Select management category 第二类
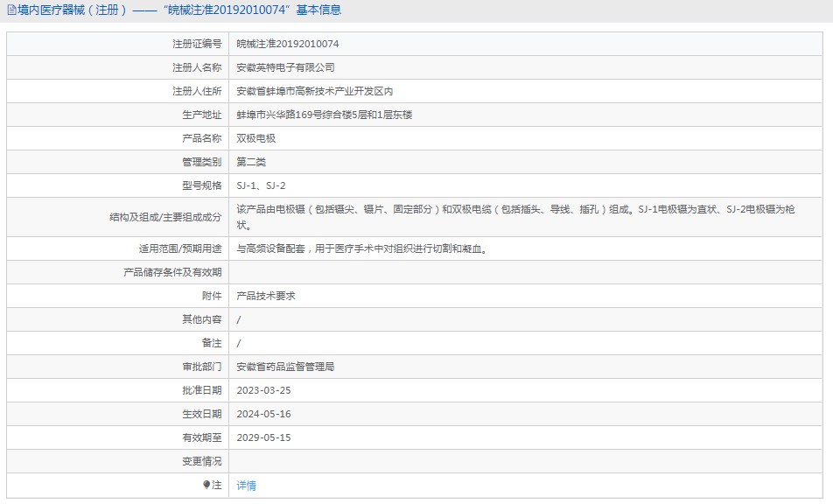 (251, 162)
